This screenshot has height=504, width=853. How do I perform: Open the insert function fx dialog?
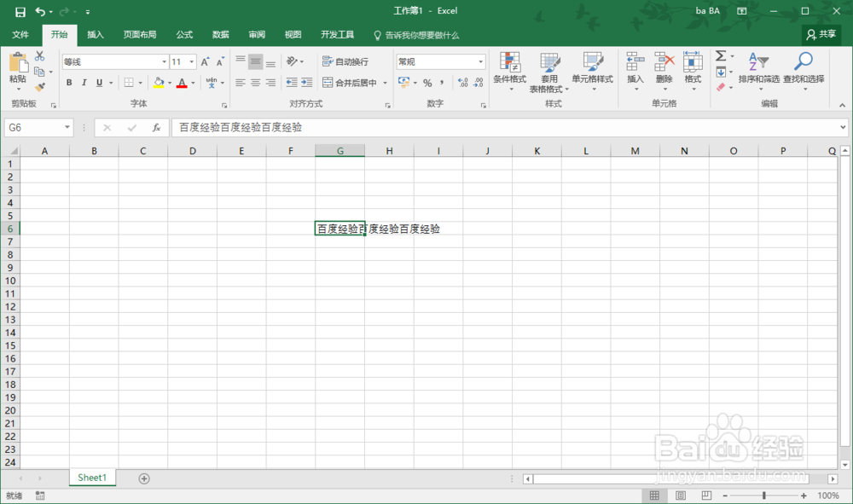pos(156,128)
